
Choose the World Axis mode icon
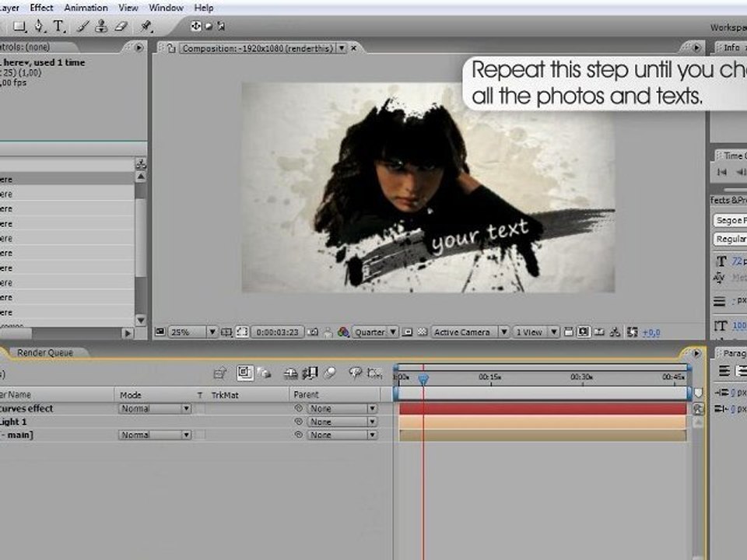[x=209, y=26]
